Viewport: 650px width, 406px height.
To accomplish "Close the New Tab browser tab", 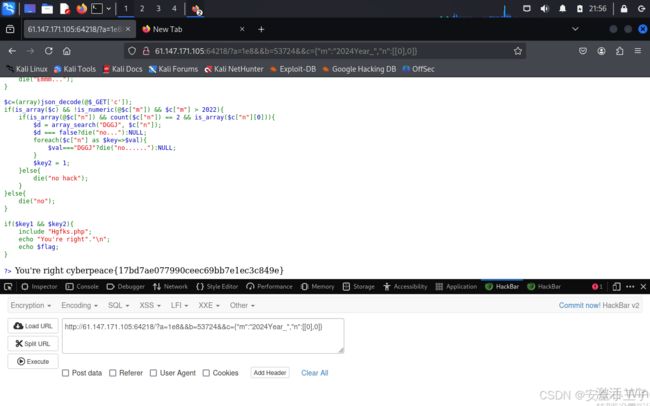I will coord(242,29).
